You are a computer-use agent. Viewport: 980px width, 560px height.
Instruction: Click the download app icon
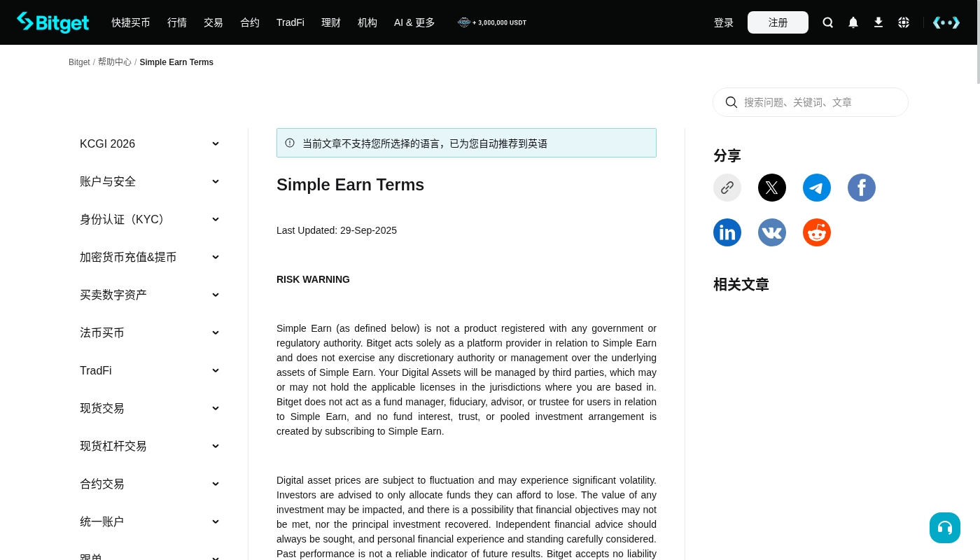(878, 22)
